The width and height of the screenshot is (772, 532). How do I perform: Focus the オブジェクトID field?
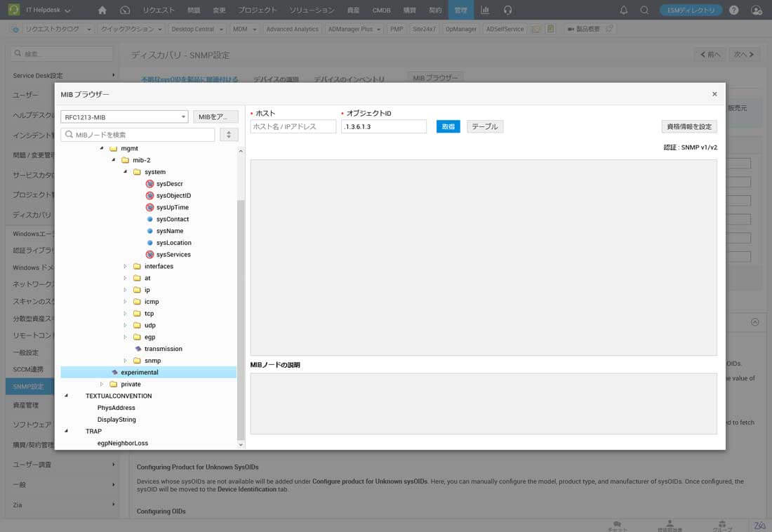(x=383, y=126)
